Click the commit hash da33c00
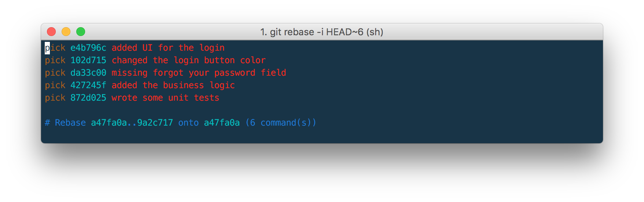Screen dimensions: 644x202 point(88,73)
